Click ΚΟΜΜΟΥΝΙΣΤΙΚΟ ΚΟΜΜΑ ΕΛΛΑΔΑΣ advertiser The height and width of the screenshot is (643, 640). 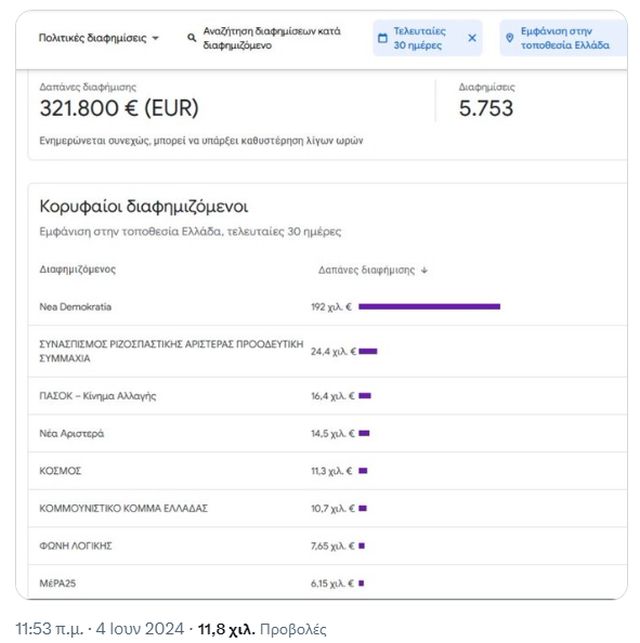point(123,508)
